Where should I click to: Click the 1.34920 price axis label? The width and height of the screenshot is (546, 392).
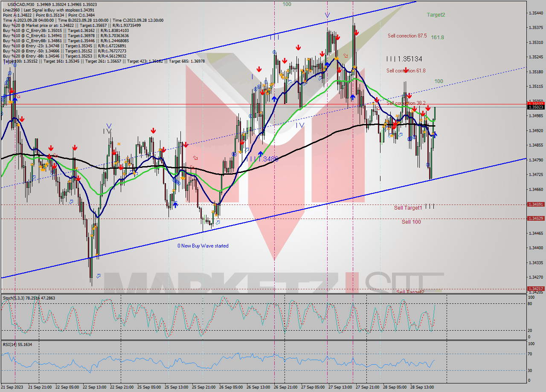point(536,130)
